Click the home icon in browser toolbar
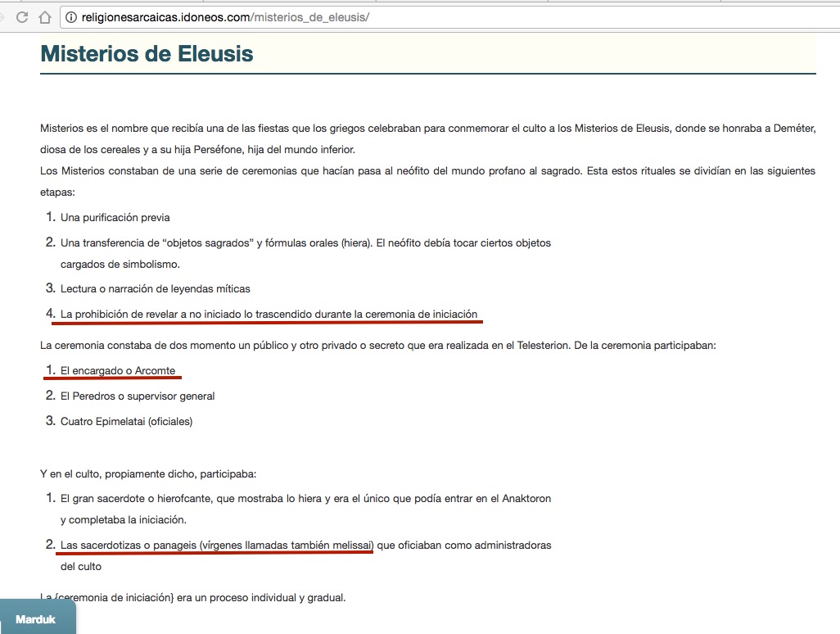Image resolution: width=840 pixels, height=634 pixels. [45, 16]
